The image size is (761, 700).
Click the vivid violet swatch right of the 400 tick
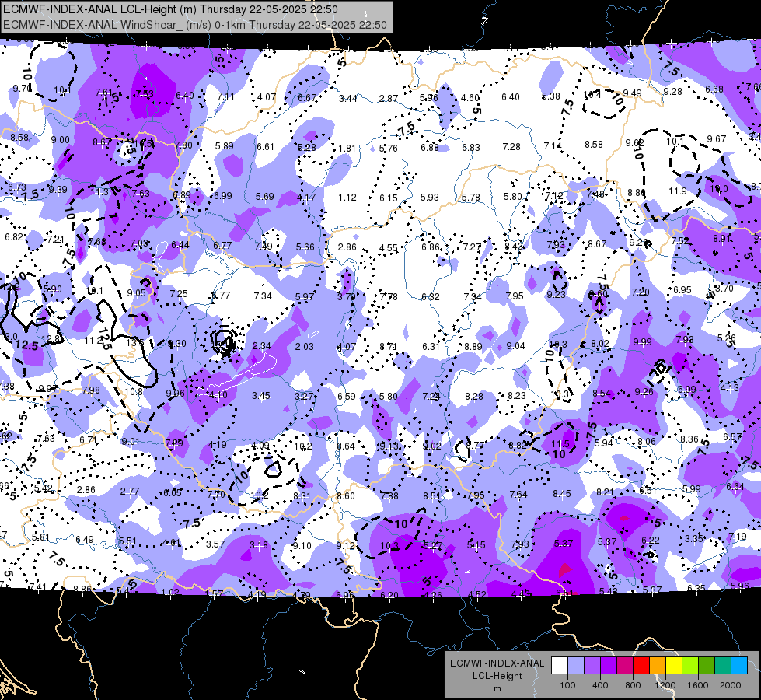click(x=609, y=666)
